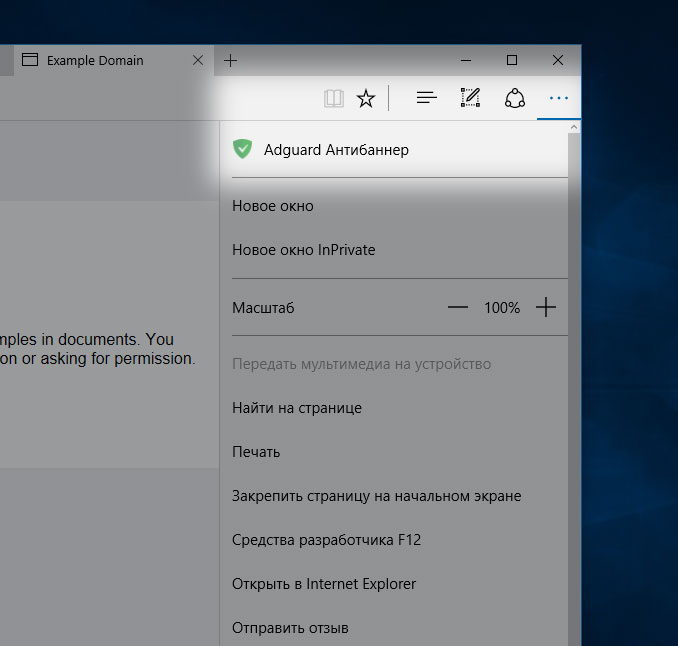
Task: Close the Edge browser window
Action: point(558,60)
